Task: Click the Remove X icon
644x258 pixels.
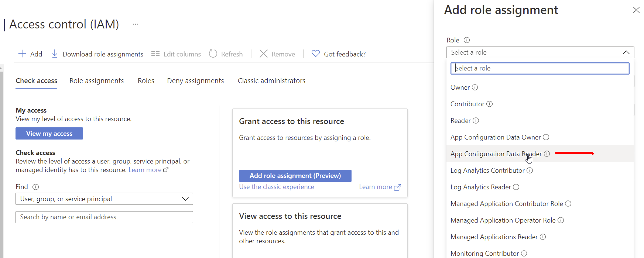Action: 264,54
